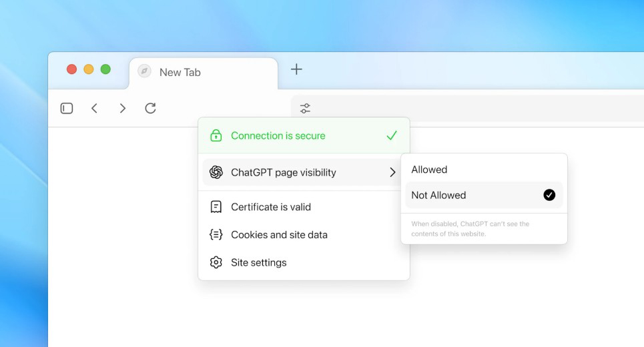The image size is (644, 347).
Task: Go forward with the right arrow
Action: [122, 108]
